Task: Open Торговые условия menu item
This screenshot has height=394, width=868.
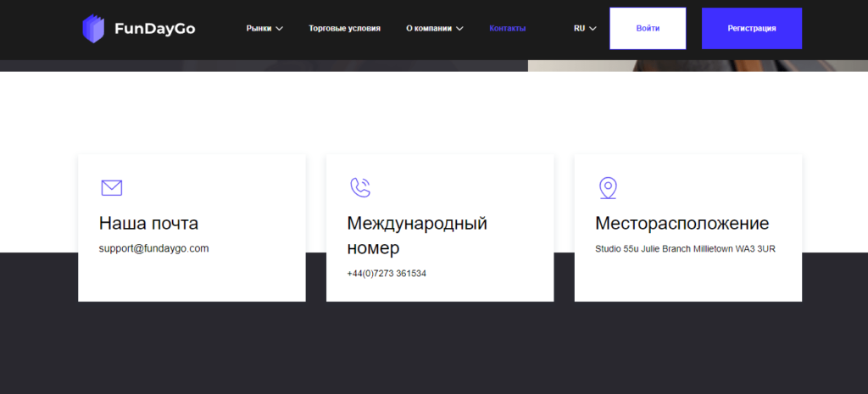Action: 344,28
